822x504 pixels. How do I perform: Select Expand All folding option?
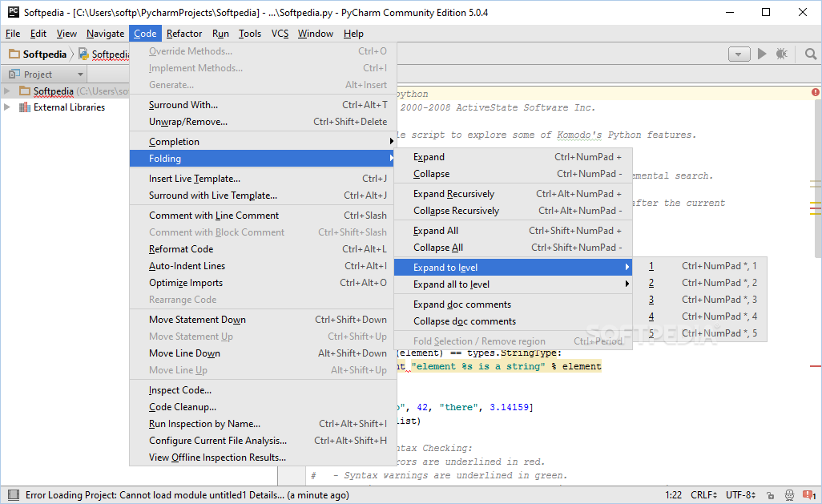(x=514, y=231)
